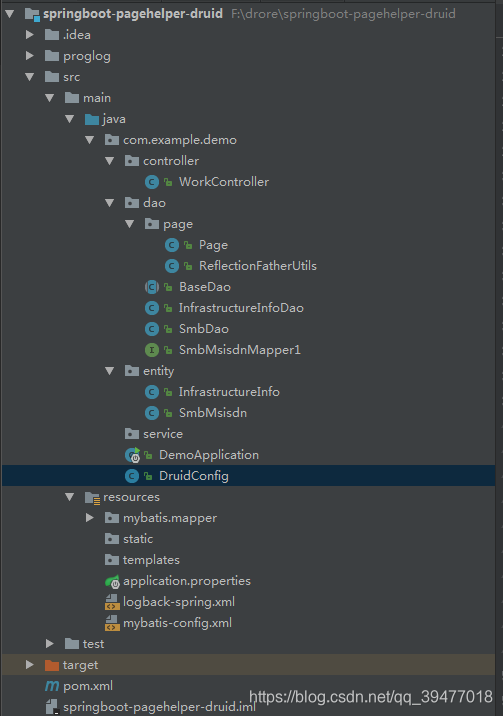Viewport: 503px width, 716px height.
Task: Click the green interface icon of SmbMsisdnMapper1
Action: tap(152, 350)
